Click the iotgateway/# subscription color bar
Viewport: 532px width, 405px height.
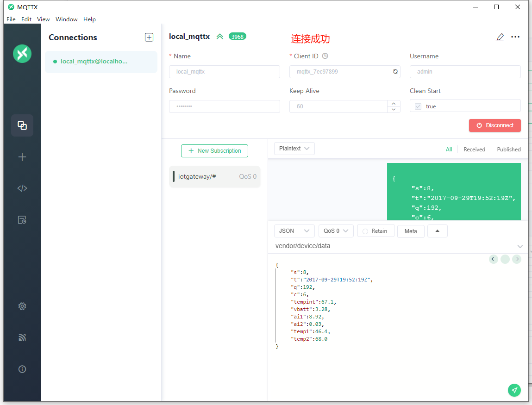[174, 176]
